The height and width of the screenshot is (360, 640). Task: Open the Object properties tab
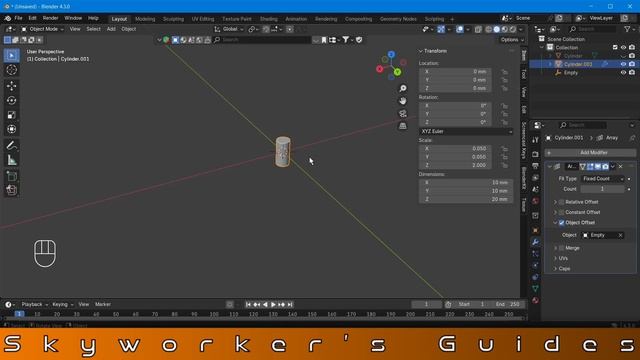[535, 230]
